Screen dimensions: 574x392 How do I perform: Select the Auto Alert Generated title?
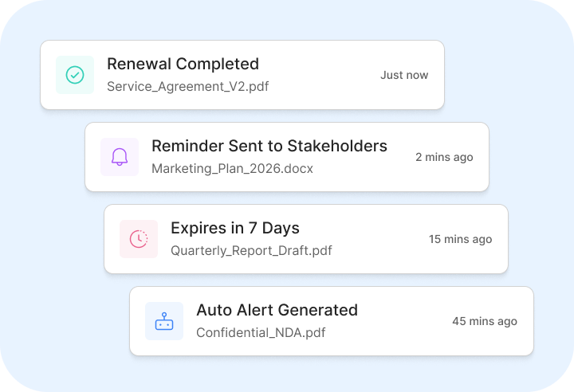point(277,310)
